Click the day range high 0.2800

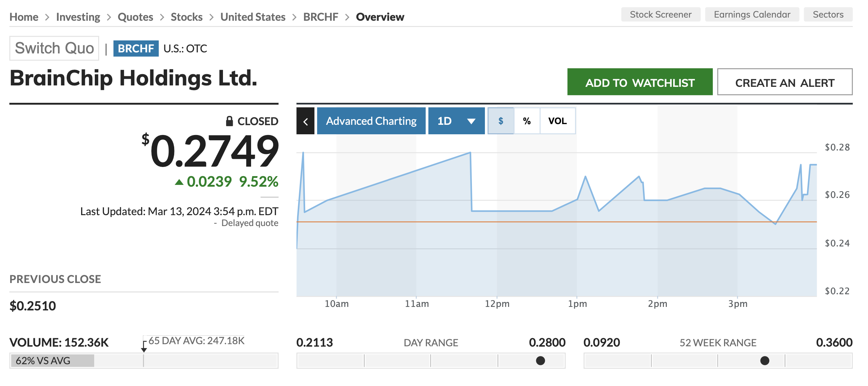click(x=547, y=342)
